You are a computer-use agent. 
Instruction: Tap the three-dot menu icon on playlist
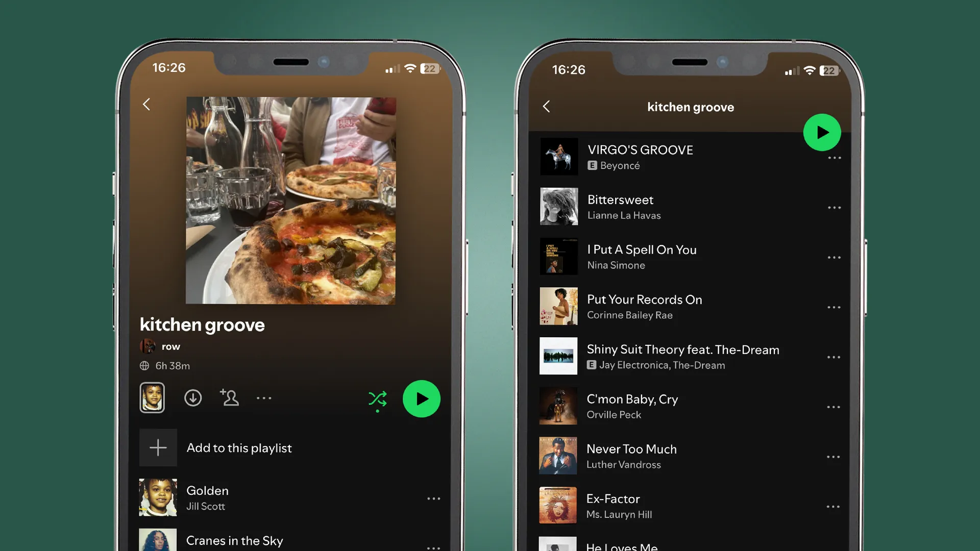[264, 397]
